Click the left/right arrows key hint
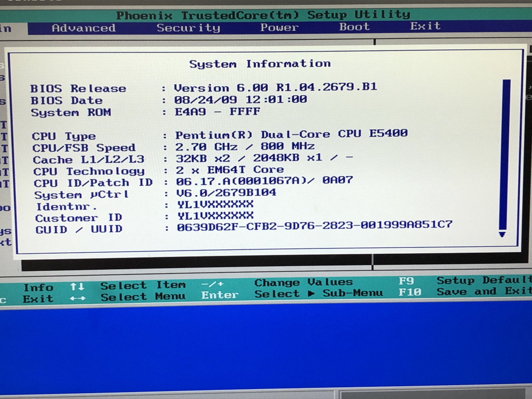This screenshot has width=532, height=399. click(x=78, y=298)
